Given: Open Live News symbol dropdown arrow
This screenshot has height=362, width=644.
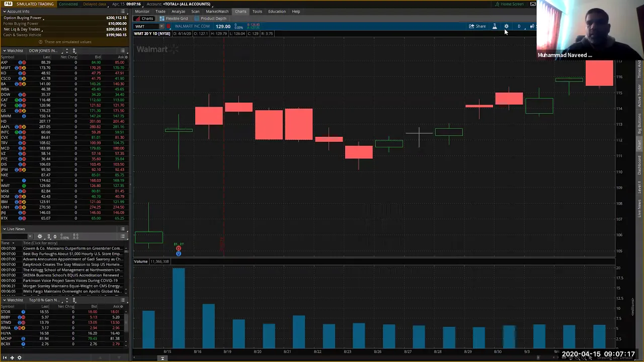Looking at the screenshot, I should coord(30,236).
